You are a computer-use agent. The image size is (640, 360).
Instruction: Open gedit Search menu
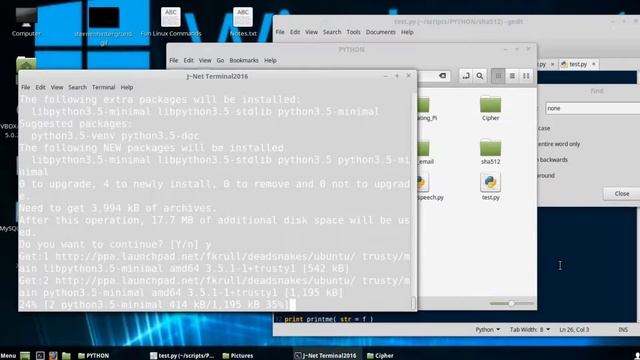[332, 32]
